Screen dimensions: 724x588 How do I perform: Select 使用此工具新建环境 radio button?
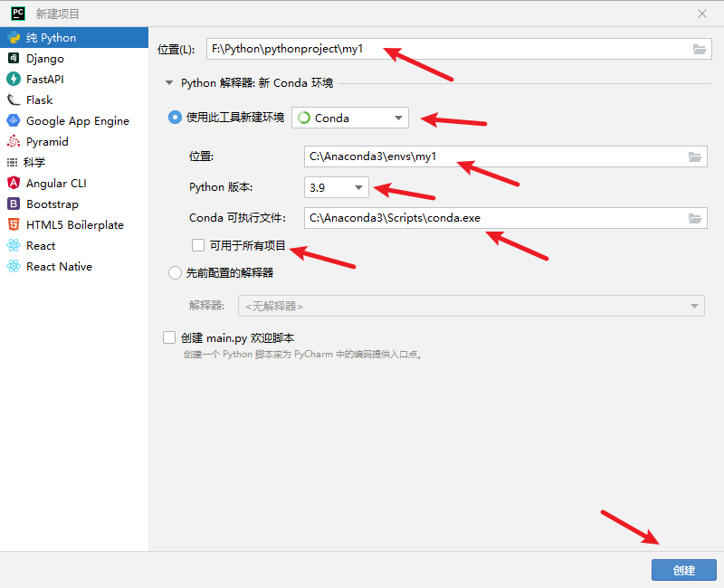(175, 118)
